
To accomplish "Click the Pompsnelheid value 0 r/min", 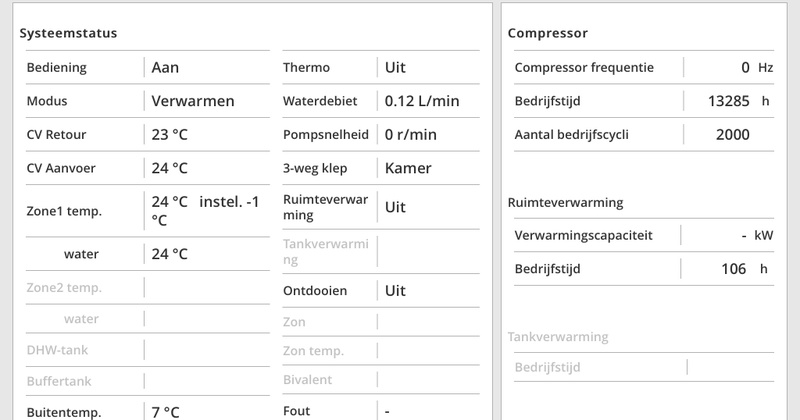I will (410, 135).
